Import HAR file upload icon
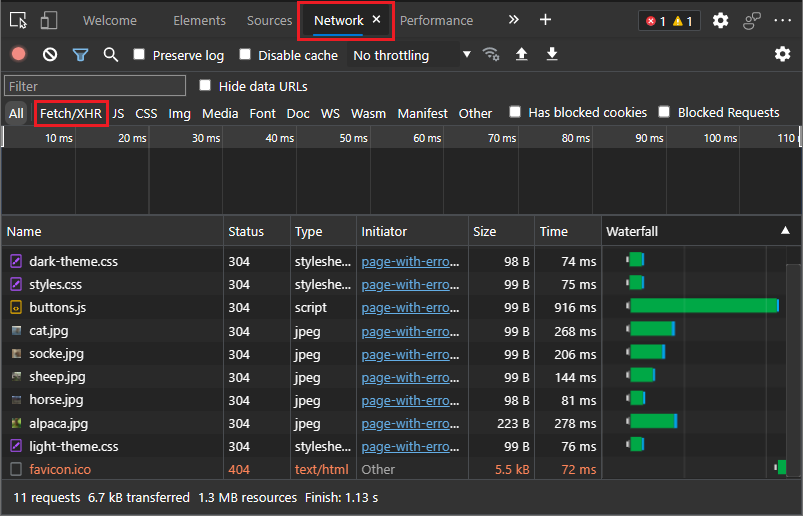 pos(521,54)
